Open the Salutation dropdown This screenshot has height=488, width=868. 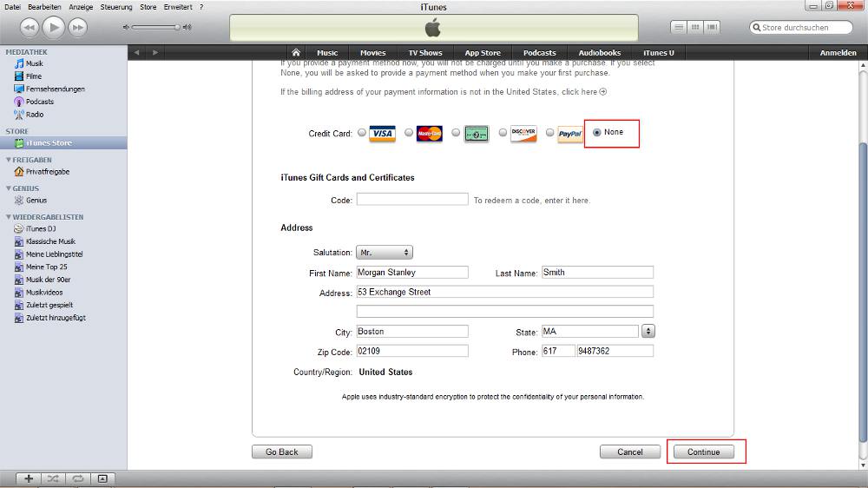pos(384,253)
